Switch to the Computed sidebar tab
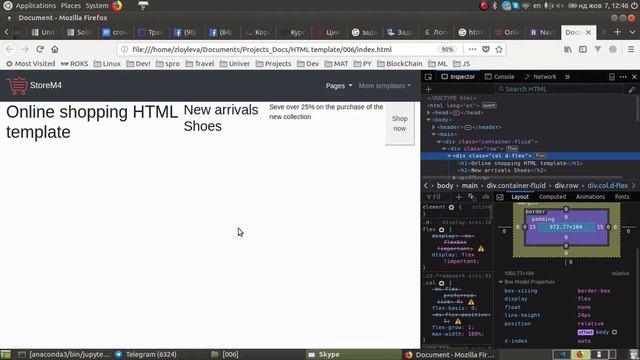Viewport: 640px width, 360px height. tap(552, 197)
